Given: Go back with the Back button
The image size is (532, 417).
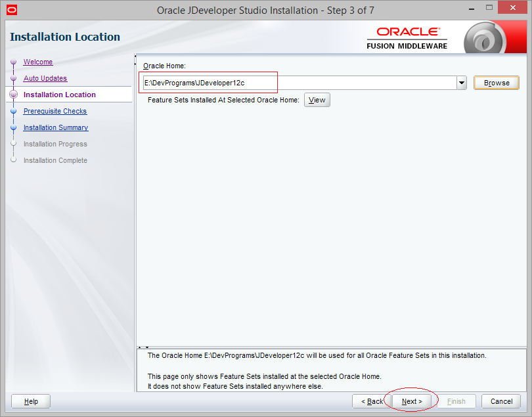Looking at the screenshot, I should [372, 401].
